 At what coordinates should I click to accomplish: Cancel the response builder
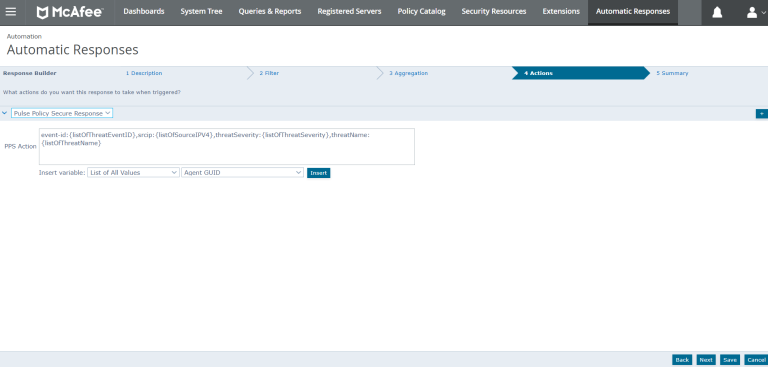click(x=755, y=360)
